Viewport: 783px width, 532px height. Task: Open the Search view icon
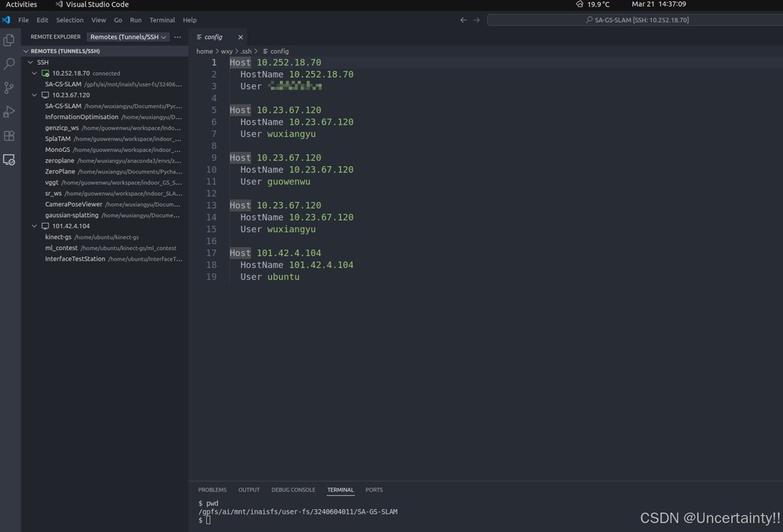9,64
